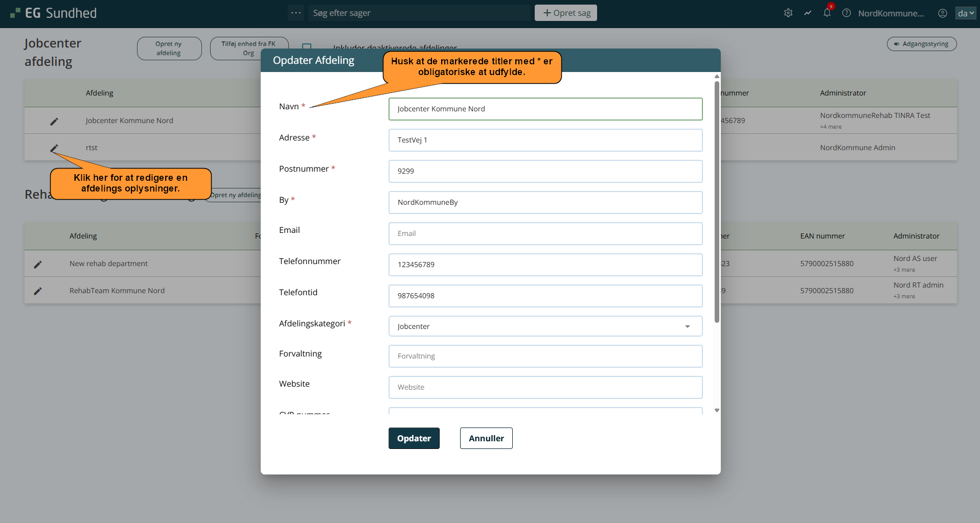The image size is (980, 523).
Task: Toggle Inkluder deaktiverede afdelinger checkbox
Action: [307, 47]
